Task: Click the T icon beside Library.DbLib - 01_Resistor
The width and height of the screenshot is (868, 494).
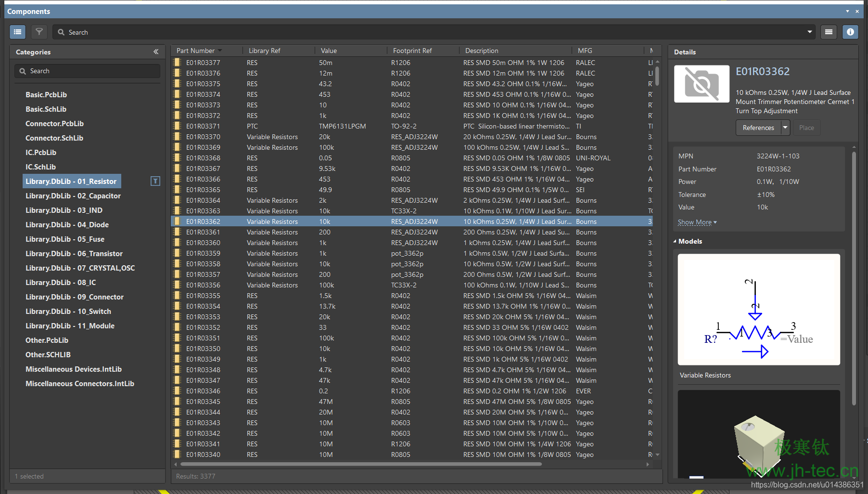Action: click(155, 182)
